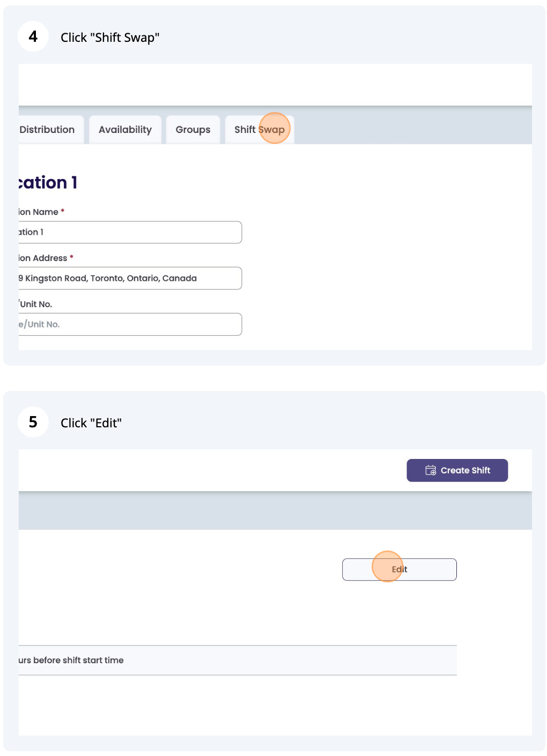Click the Location Address field label
Screen dimensions: 547x756
(43, 258)
